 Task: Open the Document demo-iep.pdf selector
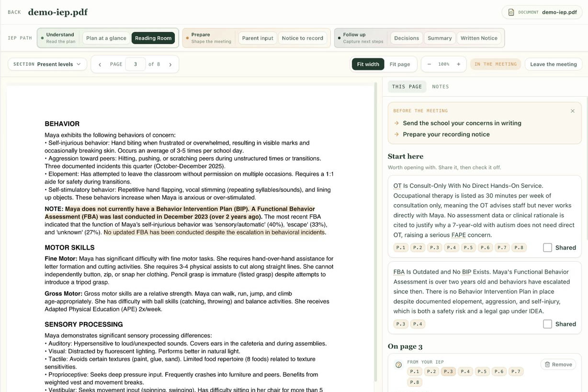pos(542,12)
